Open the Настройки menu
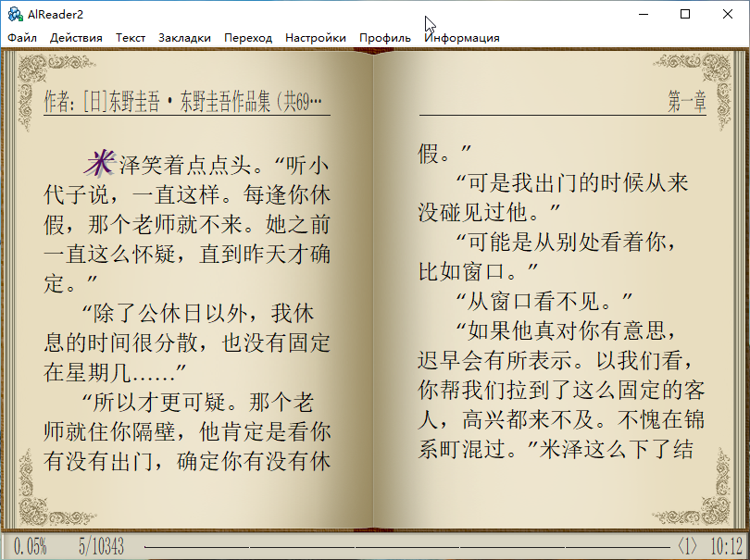The height and width of the screenshot is (560, 750). (315, 38)
